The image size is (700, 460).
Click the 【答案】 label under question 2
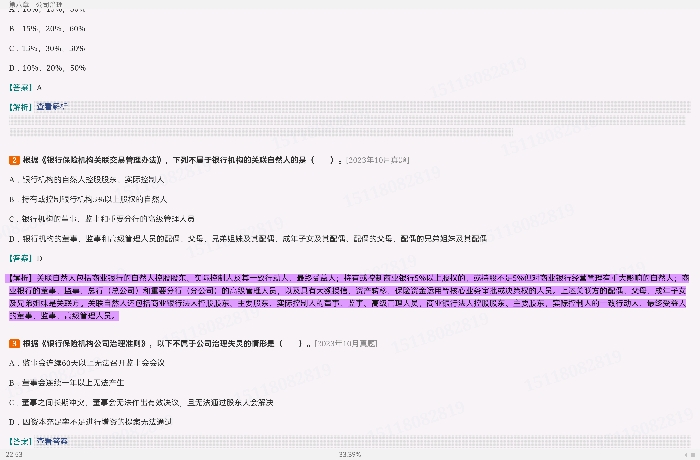pyautogui.click(x=20, y=258)
